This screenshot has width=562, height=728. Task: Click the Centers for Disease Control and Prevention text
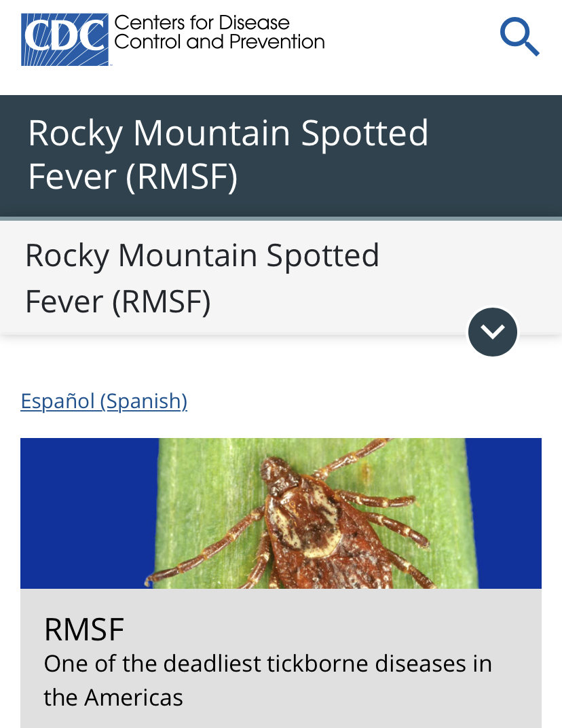219,32
